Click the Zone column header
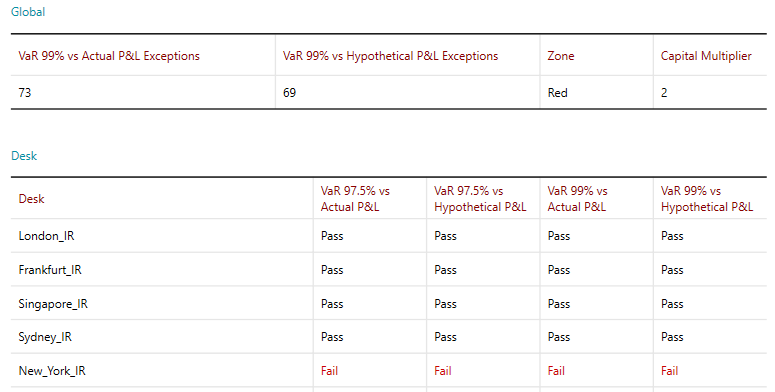Image resolution: width=775 pixels, height=392 pixels. point(561,56)
